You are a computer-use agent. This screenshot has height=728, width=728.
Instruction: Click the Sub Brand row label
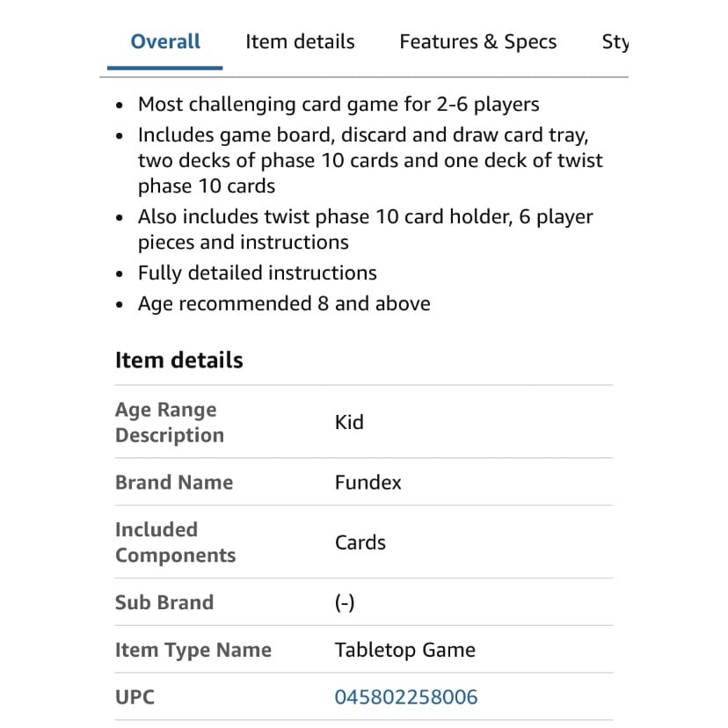[x=164, y=602]
